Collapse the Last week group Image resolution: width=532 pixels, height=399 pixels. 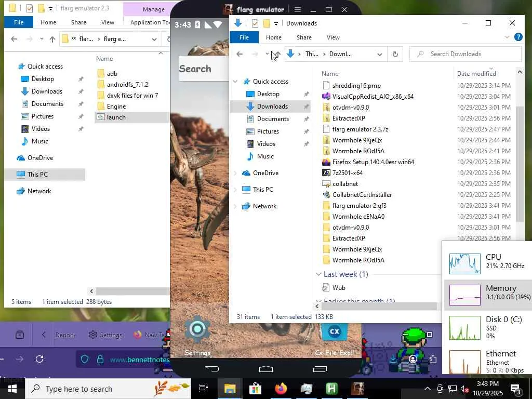[318, 274]
